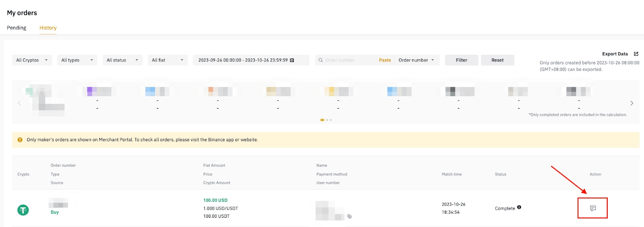This screenshot has width=644, height=227.
Task: Click the Paste link in search box
Action: 385,60
